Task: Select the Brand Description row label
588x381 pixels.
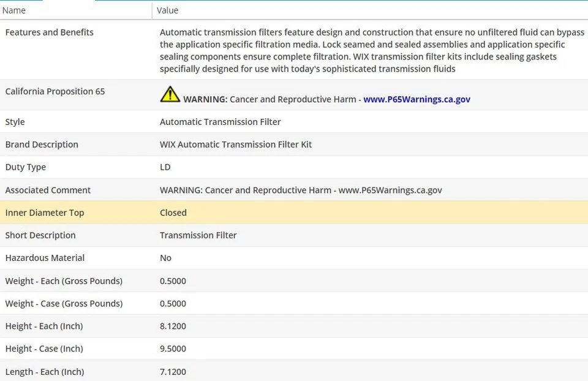Action: coord(42,145)
